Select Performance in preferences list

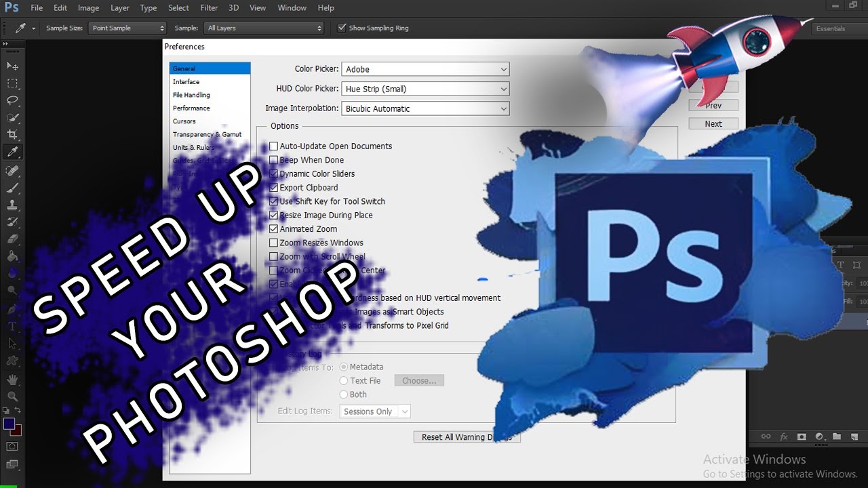click(191, 108)
